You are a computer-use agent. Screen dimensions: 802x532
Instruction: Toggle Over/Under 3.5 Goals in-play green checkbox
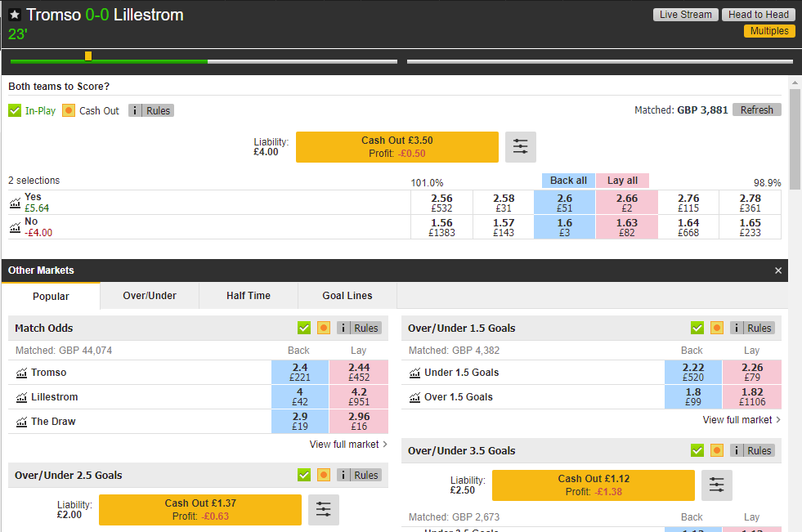point(697,451)
